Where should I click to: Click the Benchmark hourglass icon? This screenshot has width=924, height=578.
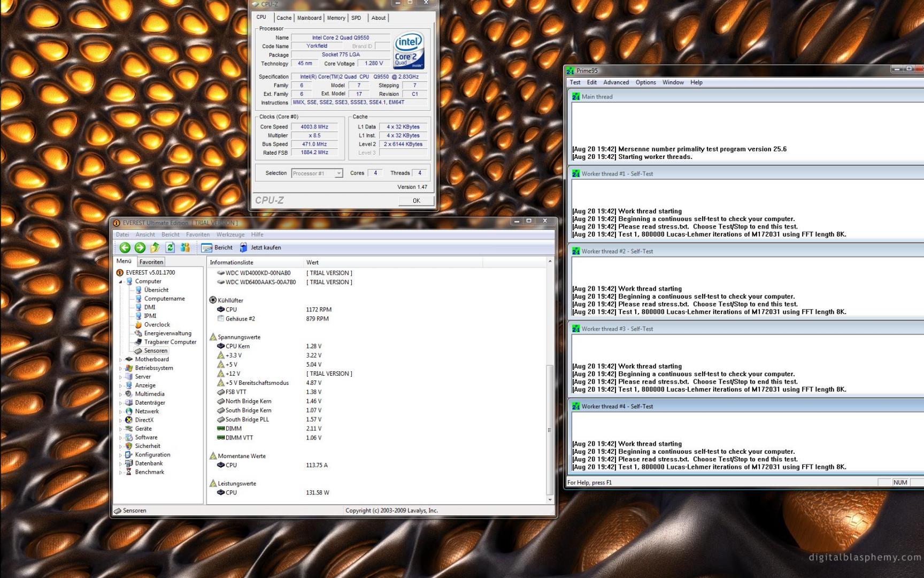click(x=129, y=472)
